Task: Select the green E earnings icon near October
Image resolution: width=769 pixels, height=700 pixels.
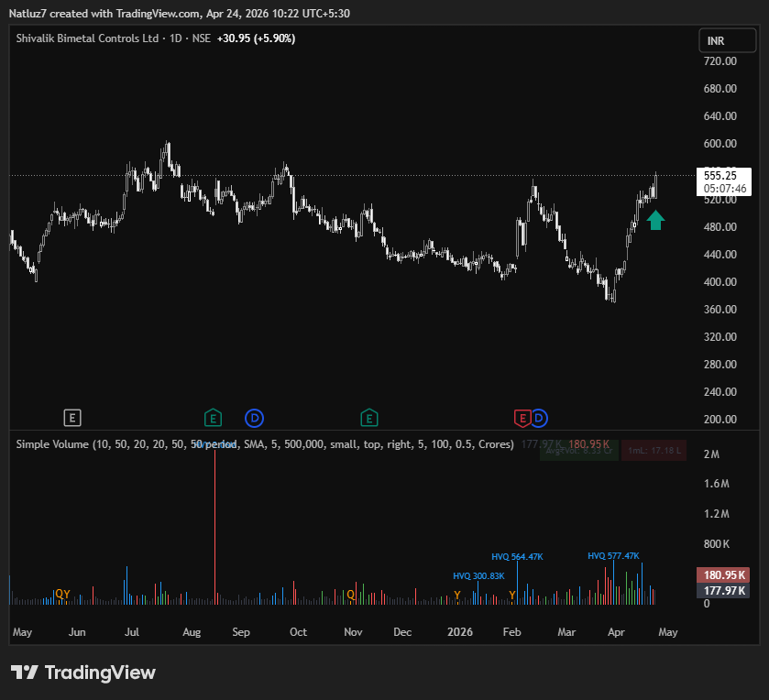Action: click(369, 418)
